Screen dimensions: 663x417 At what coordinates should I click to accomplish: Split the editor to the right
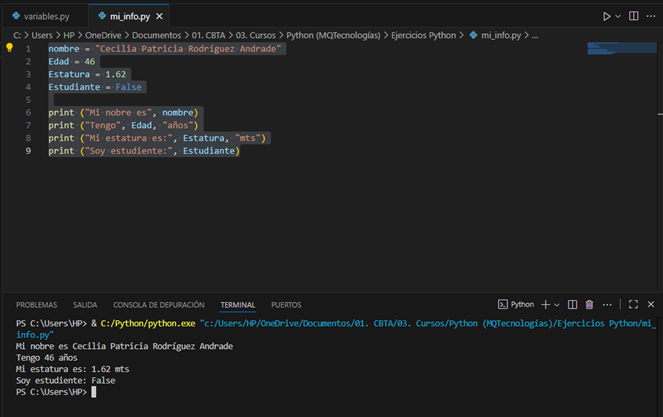pyautogui.click(x=633, y=16)
